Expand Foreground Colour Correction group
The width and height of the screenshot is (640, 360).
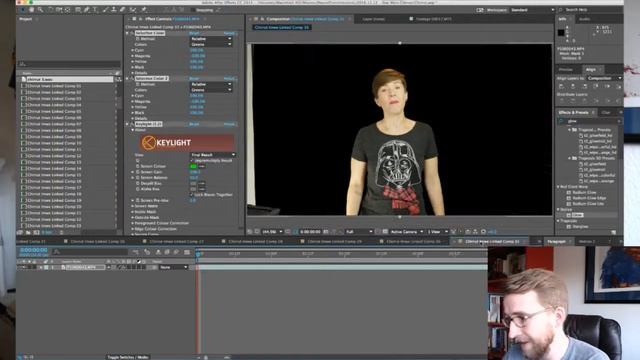click(x=133, y=223)
